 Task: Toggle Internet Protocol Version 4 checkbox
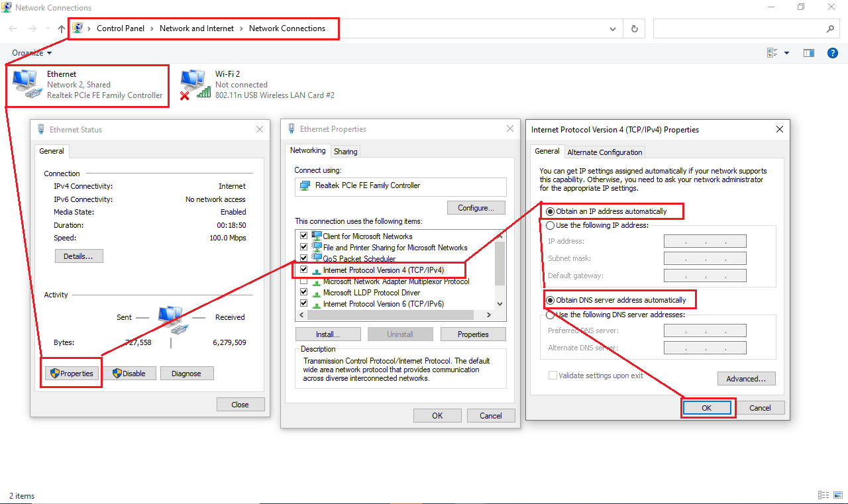click(304, 270)
